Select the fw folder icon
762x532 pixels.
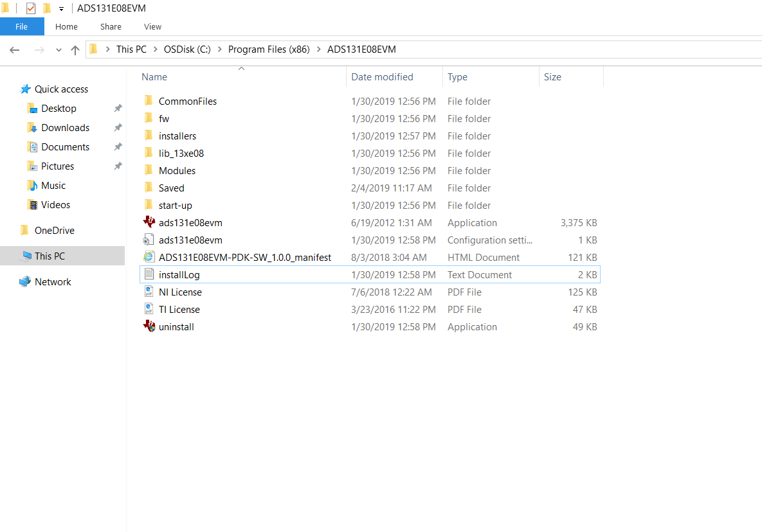click(x=149, y=118)
